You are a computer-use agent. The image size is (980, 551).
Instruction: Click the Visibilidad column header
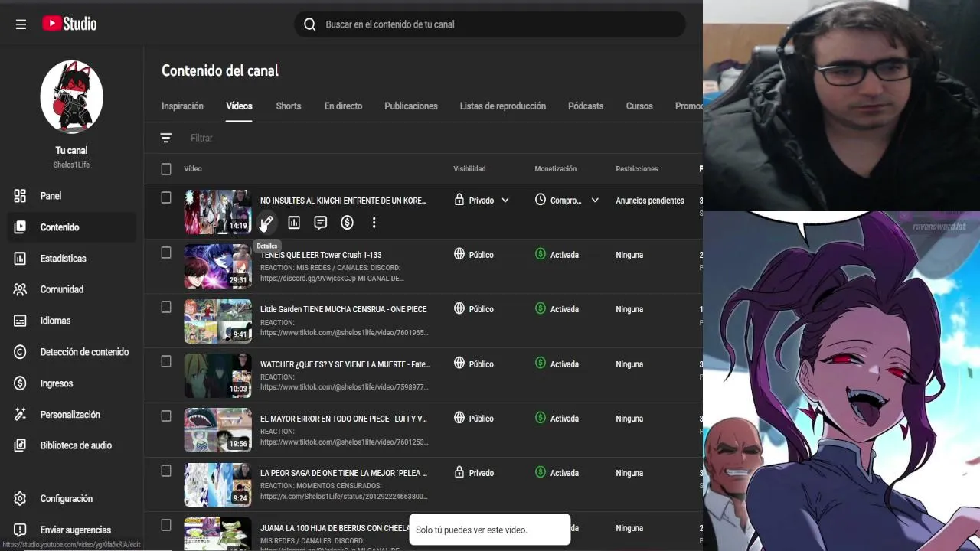click(x=469, y=169)
